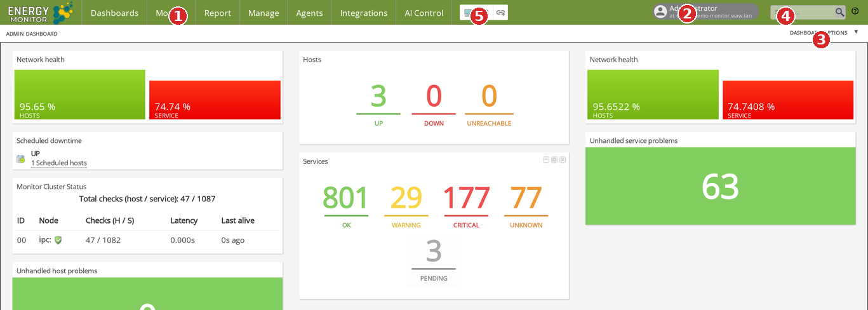This screenshot has width=868, height=310.
Task: Open the 3 PENDING services count
Action: point(434,252)
